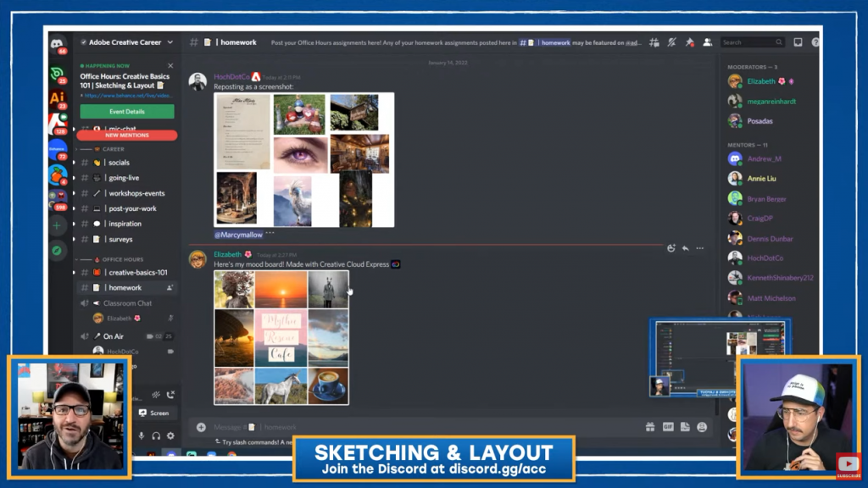
Task: Toggle channel notification mute bell icon
Action: pos(671,42)
